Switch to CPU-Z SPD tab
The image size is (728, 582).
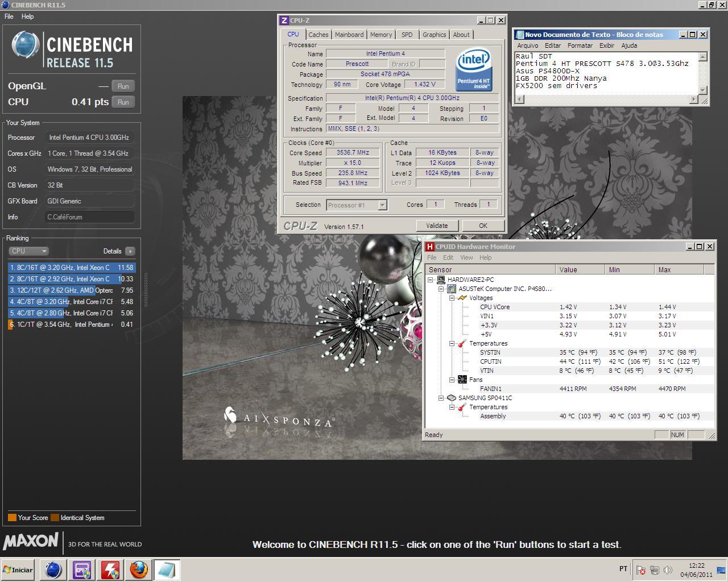pyautogui.click(x=407, y=35)
